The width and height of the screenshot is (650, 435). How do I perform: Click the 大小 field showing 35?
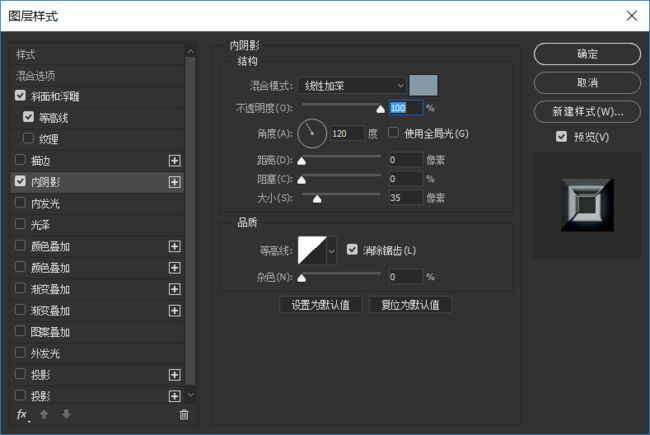click(x=406, y=198)
